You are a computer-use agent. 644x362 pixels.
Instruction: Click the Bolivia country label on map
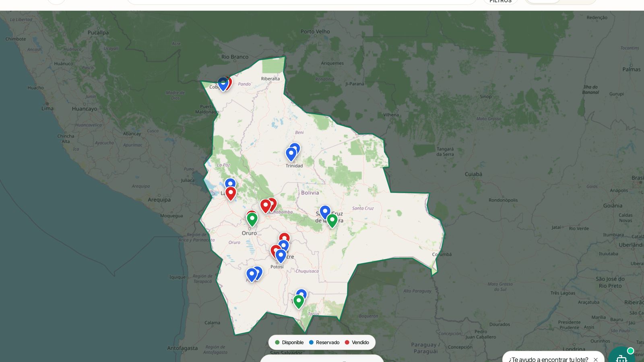[x=310, y=193]
